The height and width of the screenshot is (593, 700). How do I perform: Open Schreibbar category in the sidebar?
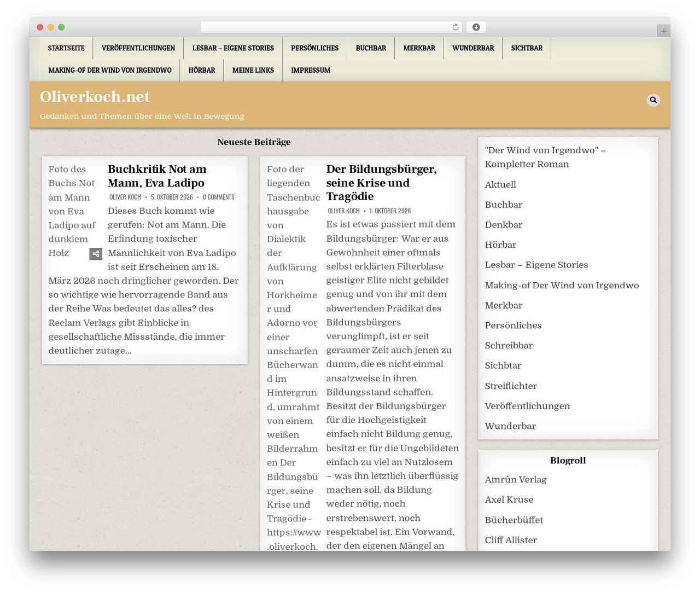point(509,346)
